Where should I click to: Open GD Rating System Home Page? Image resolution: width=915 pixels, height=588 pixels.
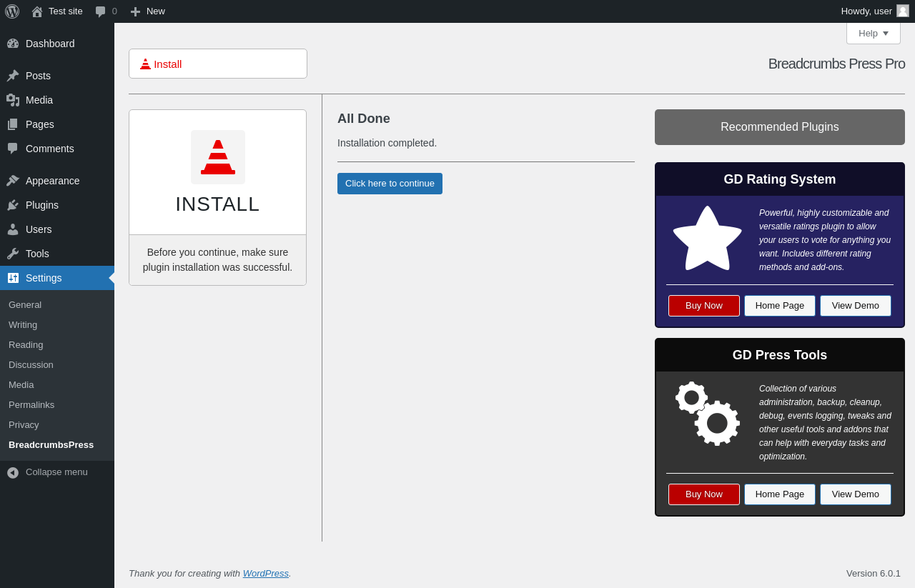point(780,306)
